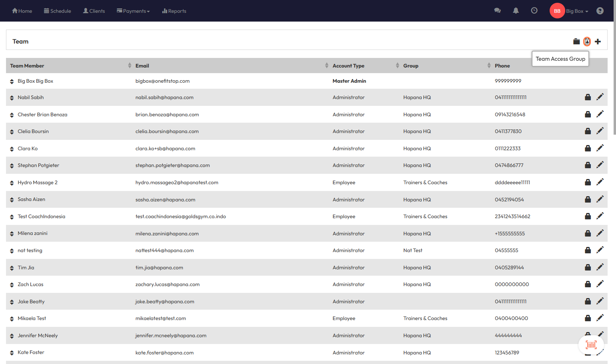Open the Team Access Group icon
The width and height of the screenshot is (616, 364).
(587, 42)
